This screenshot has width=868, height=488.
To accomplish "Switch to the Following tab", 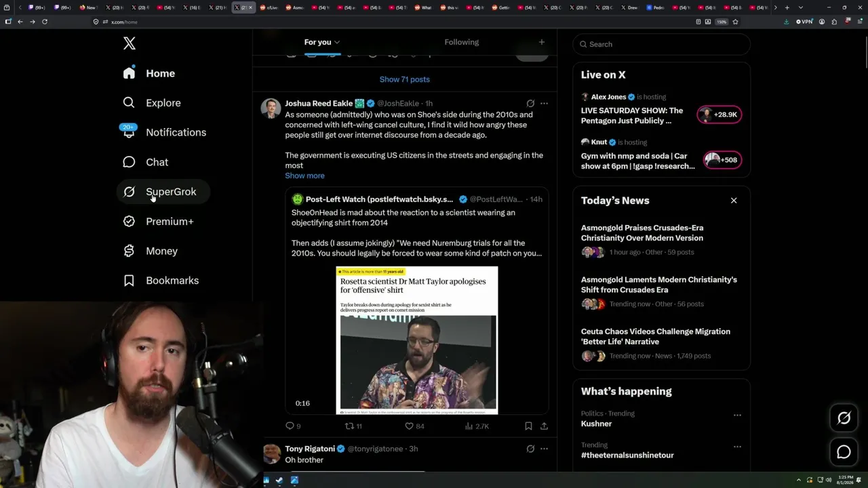I will pos(462,42).
